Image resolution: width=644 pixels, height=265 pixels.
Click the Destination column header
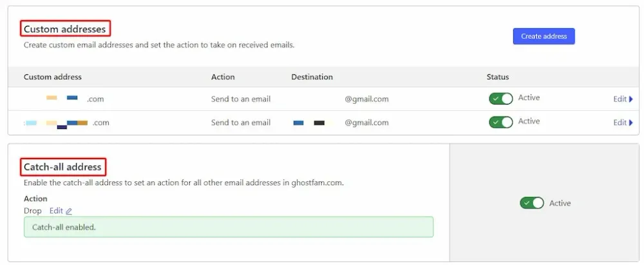pyautogui.click(x=312, y=77)
